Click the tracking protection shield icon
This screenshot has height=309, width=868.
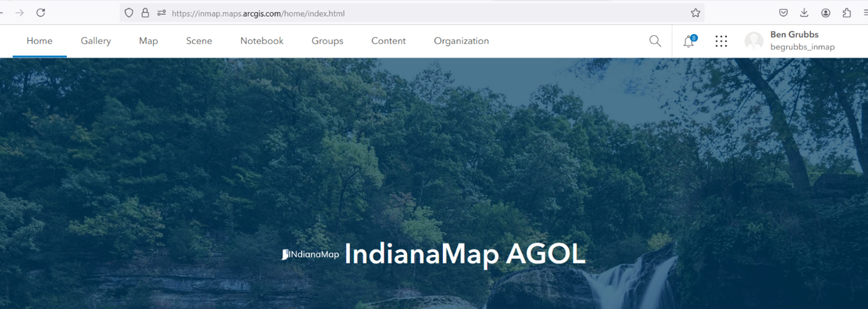point(129,13)
